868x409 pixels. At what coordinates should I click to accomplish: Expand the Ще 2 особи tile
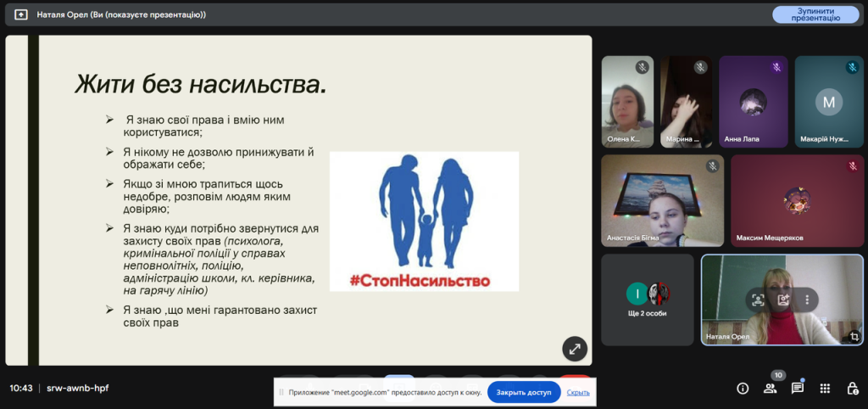648,300
